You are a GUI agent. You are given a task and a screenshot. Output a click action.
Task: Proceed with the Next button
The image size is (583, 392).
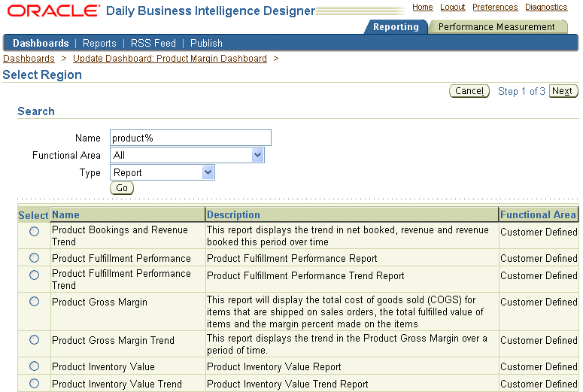[x=563, y=91]
